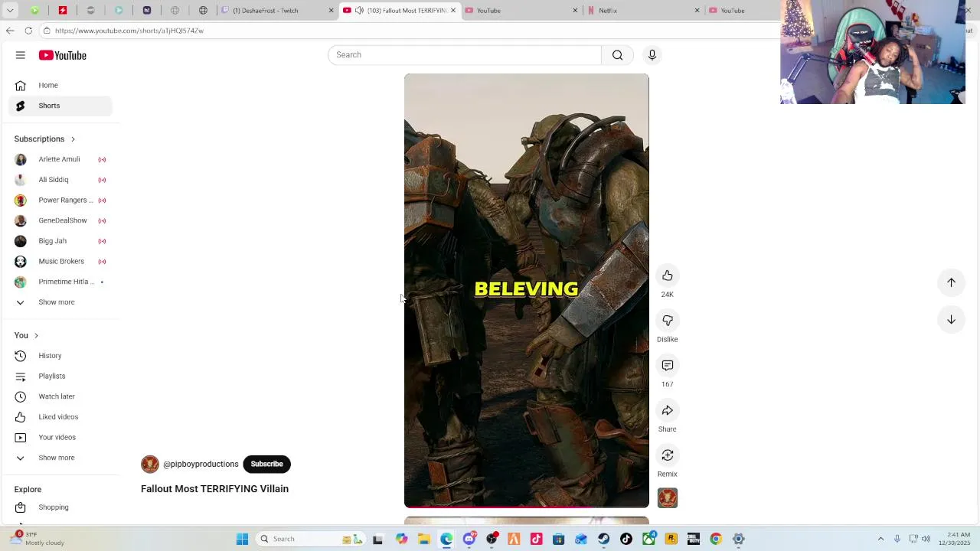This screenshot has height=551, width=980.
Task: Open Playlists in the sidebar
Action: click(60, 377)
